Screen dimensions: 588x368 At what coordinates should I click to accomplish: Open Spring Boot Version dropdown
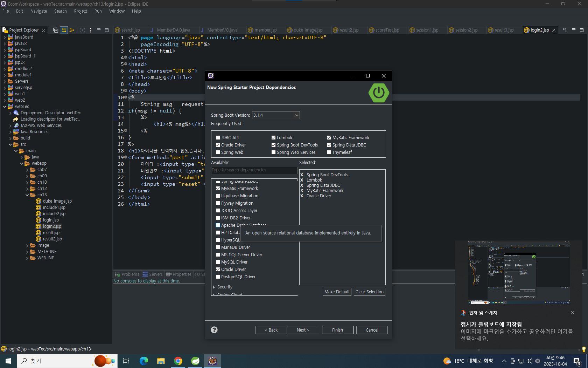click(276, 115)
